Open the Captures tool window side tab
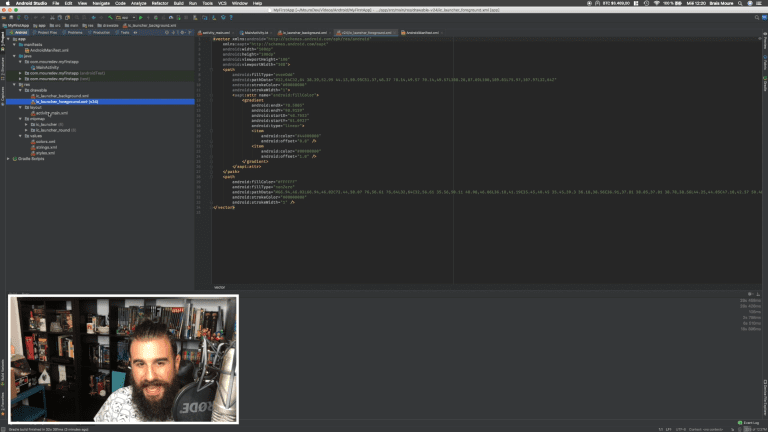The image size is (768, 432). click(2, 94)
